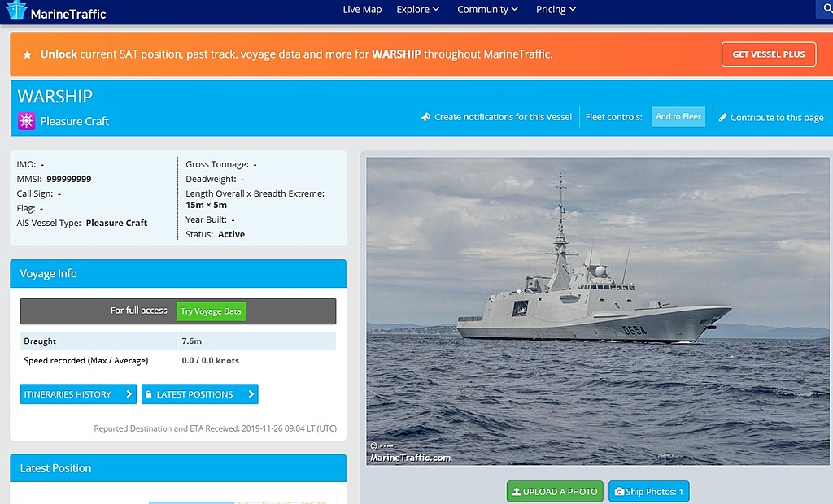Click the camera icon on Ship Photos
833x504 pixels.
(619, 492)
